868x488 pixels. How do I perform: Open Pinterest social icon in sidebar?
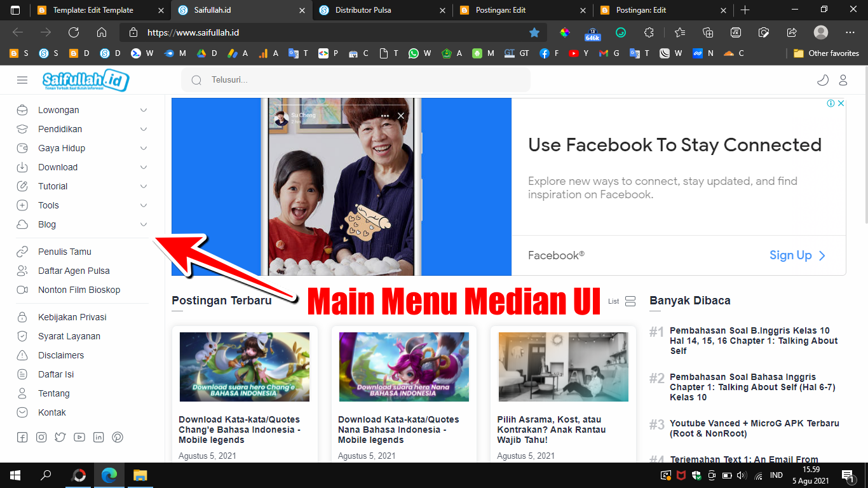(x=118, y=437)
